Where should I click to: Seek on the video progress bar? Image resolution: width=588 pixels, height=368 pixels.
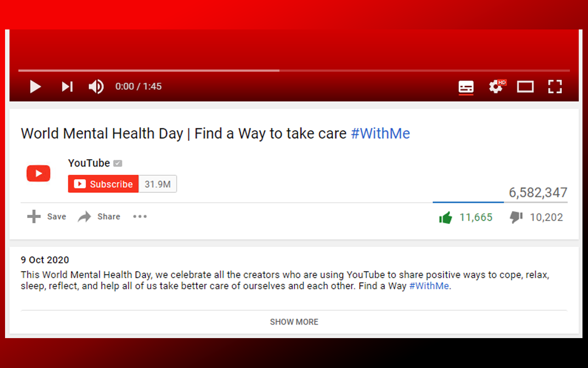point(294,70)
